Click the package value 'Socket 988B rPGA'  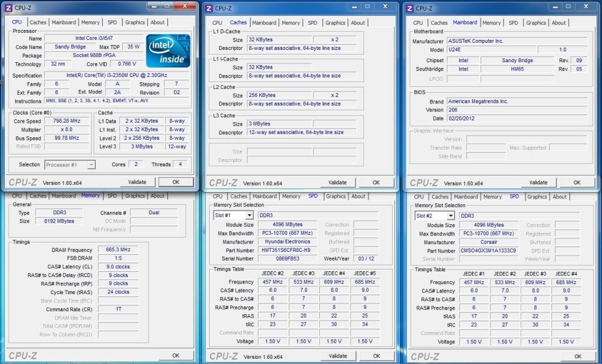[94, 55]
